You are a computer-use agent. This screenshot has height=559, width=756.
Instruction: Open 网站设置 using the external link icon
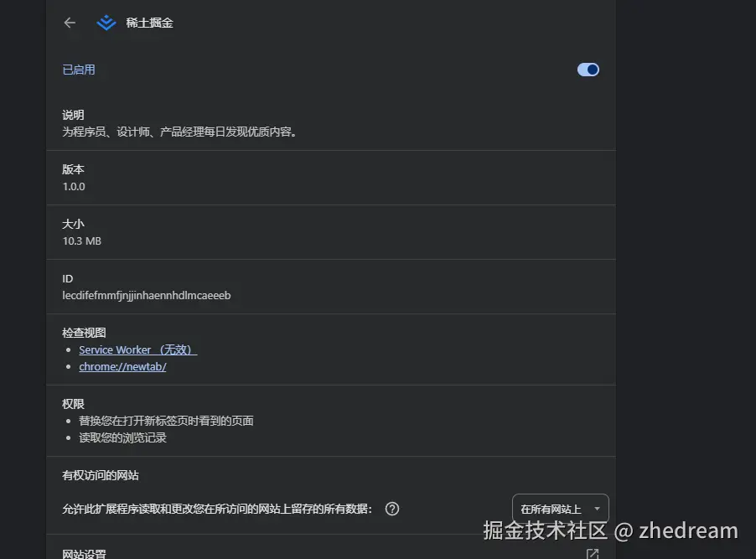pos(593,553)
